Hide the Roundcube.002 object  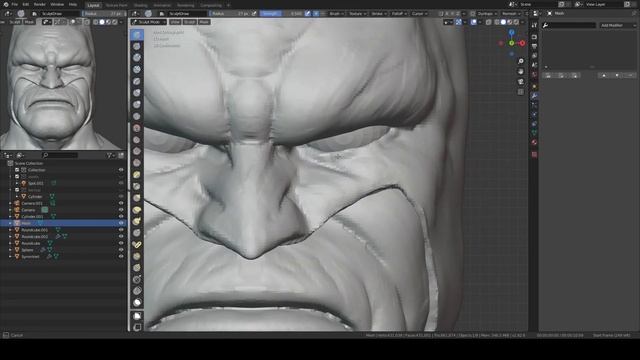[121, 236]
